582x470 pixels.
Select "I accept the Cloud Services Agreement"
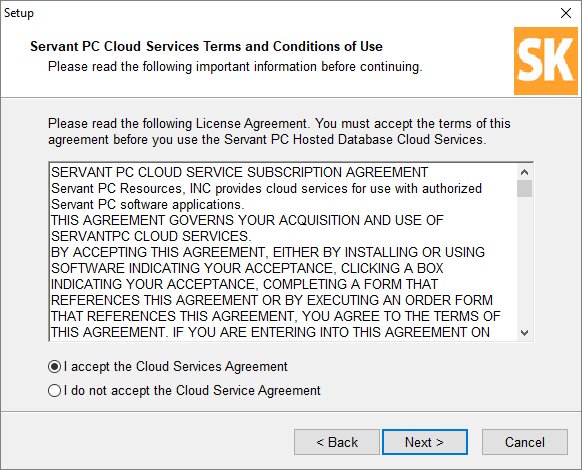click(x=168, y=367)
